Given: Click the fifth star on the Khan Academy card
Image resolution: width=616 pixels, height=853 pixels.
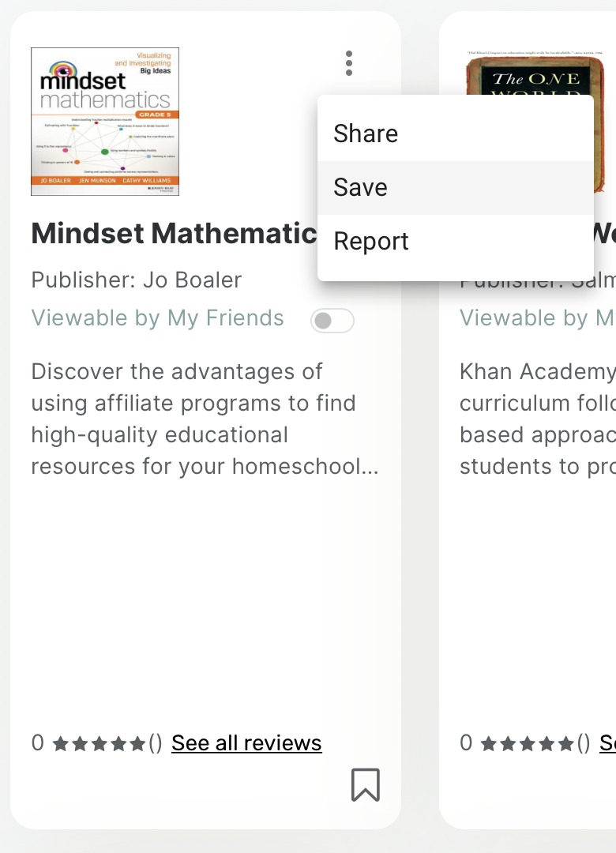Looking at the screenshot, I should tap(566, 744).
